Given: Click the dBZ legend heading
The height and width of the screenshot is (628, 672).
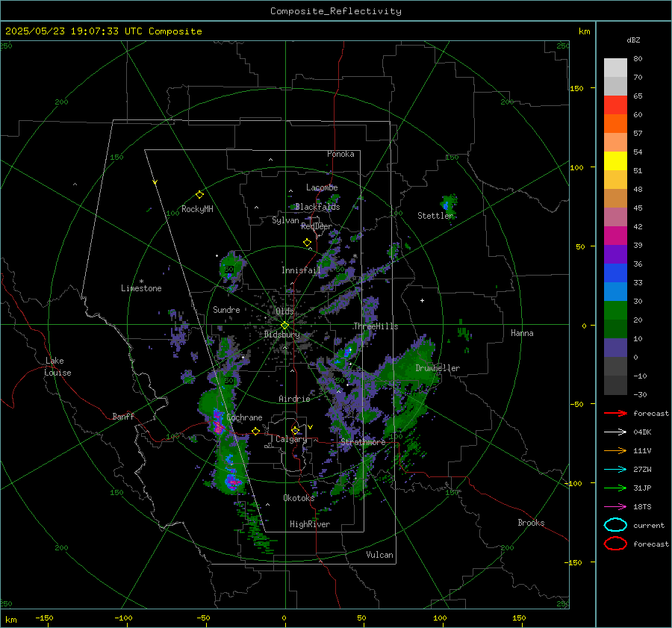Looking at the screenshot, I should [633, 40].
